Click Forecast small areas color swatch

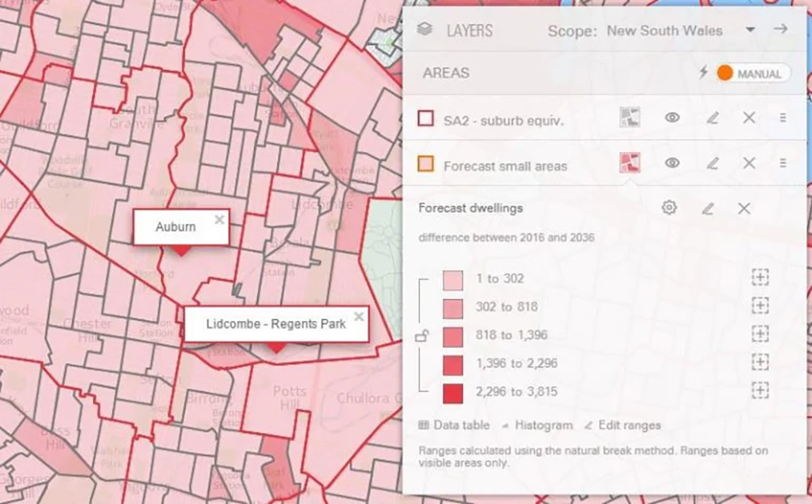click(426, 164)
